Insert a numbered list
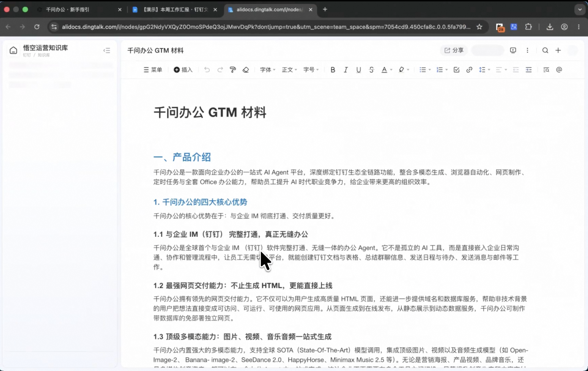The image size is (588, 371). [x=439, y=70]
